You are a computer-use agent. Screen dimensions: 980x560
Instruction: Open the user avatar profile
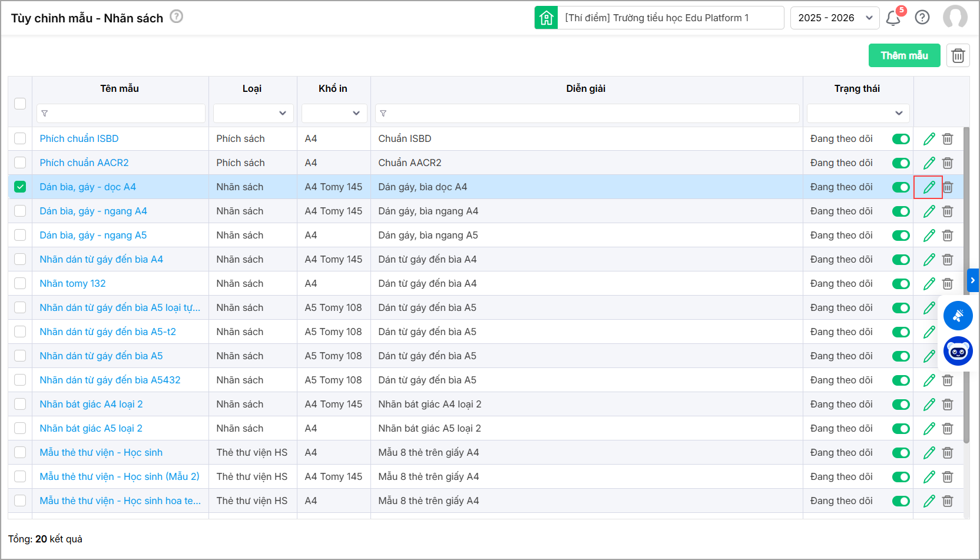[955, 18]
